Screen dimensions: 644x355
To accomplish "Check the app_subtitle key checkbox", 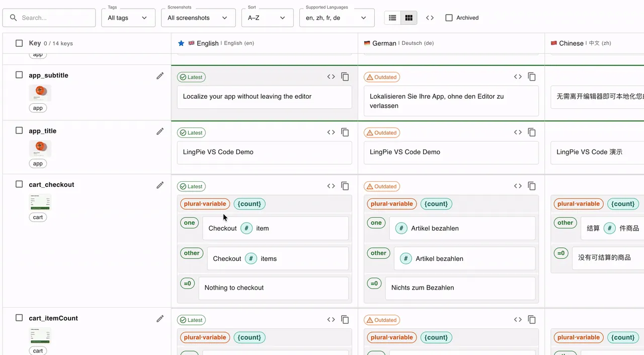I will (x=19, y=75).
